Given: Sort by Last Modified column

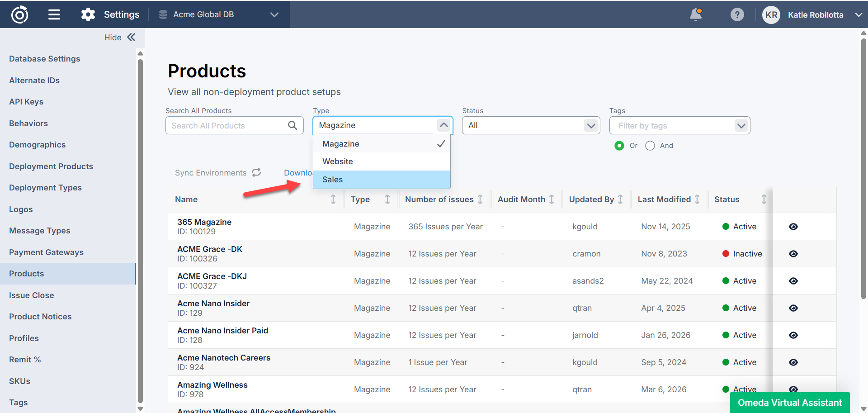Looking at the screenshot, I should point(697,199).
